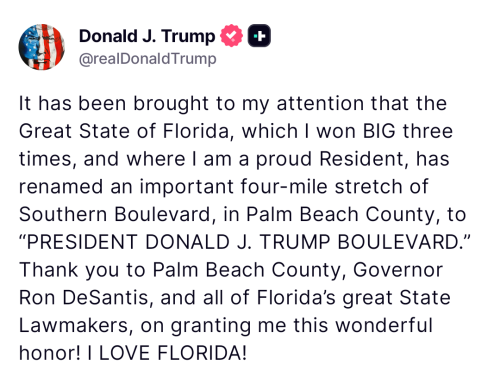Click the word "Governor" in the post
The height and width of the screenshot is (382, 500).
point(398,270)
